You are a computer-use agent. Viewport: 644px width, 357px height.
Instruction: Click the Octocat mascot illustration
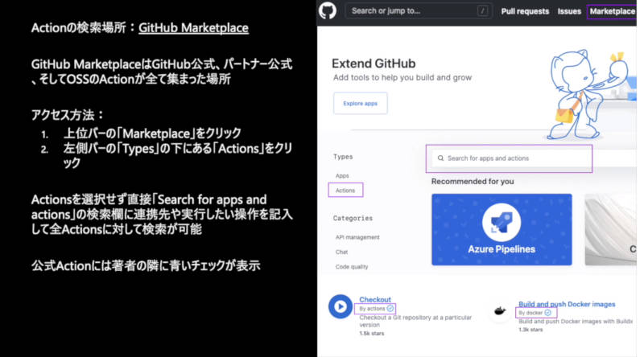tap(588, 95)
